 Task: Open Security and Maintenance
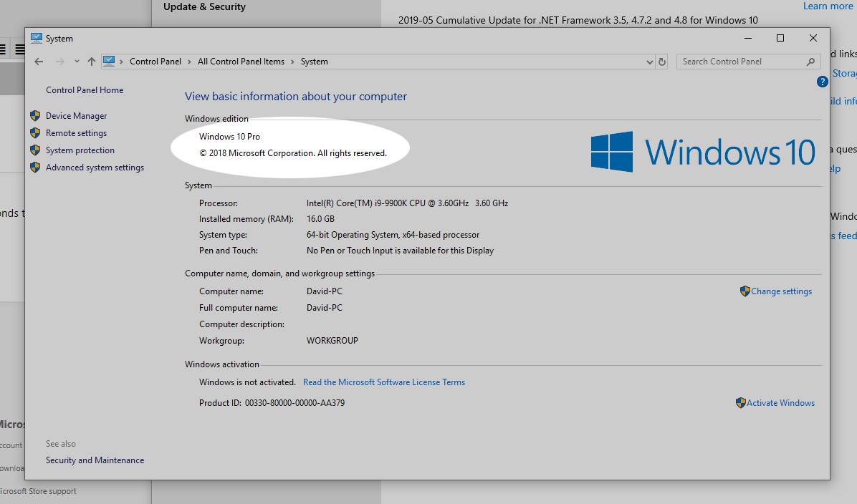95,460
